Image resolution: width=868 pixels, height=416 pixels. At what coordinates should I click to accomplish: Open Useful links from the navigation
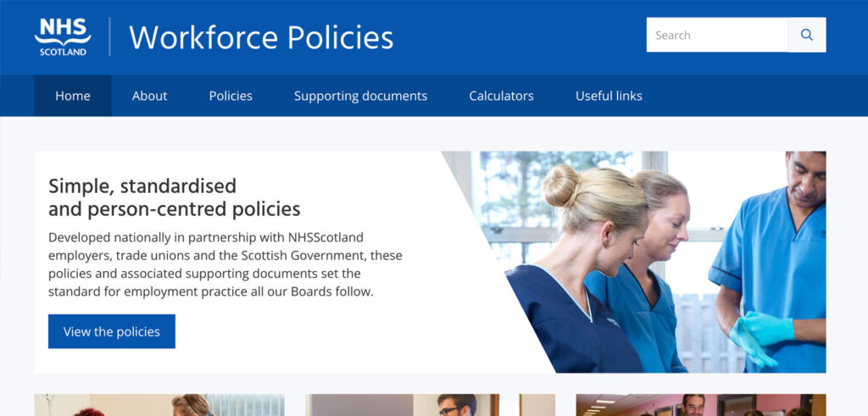pyautogui.click(x=609, y=96)
